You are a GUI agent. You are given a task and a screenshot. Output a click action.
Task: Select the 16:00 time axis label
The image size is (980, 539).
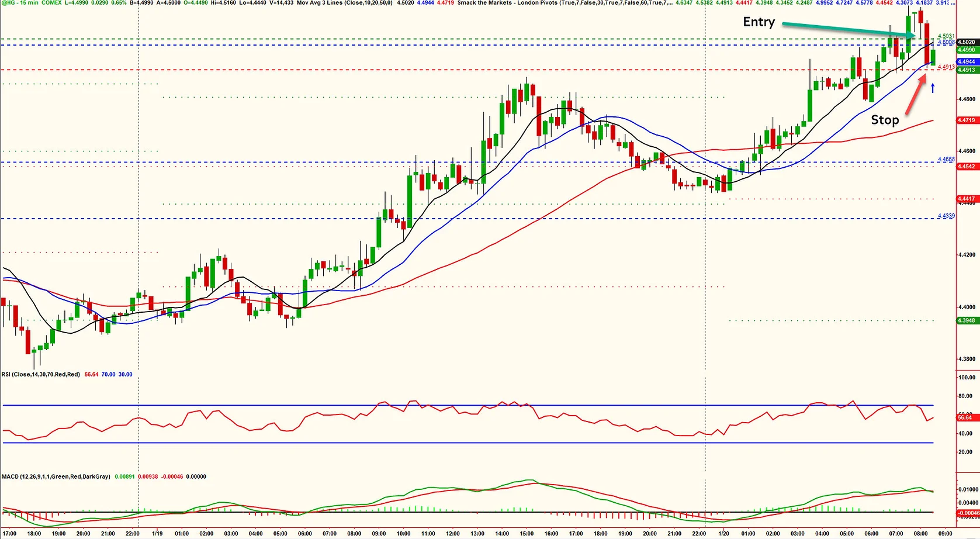click(551, 533)
